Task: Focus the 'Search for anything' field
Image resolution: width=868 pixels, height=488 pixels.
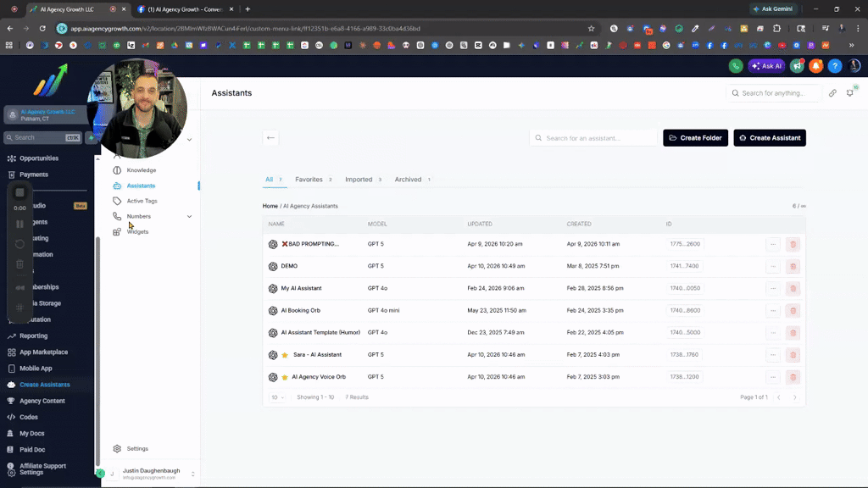Action: pyautogui.click(x=773, y=93)
